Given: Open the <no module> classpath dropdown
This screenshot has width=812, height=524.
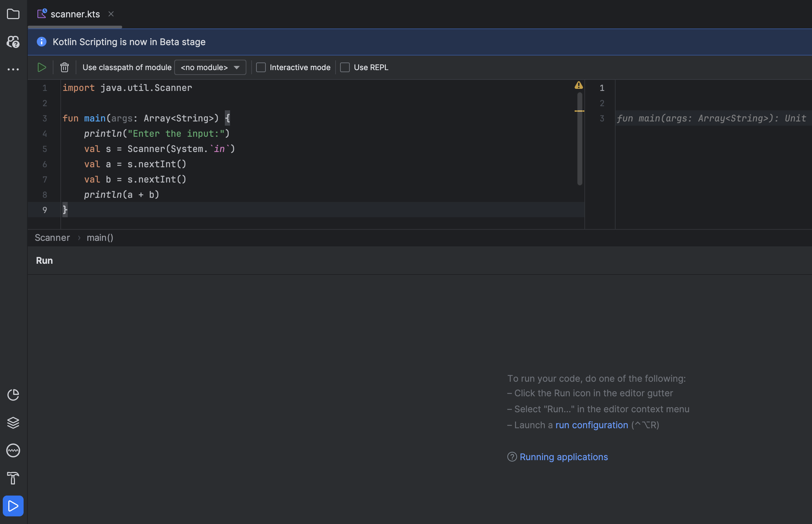Looking at the screenshot, I should pyautogui.click(x=210, y=67).
